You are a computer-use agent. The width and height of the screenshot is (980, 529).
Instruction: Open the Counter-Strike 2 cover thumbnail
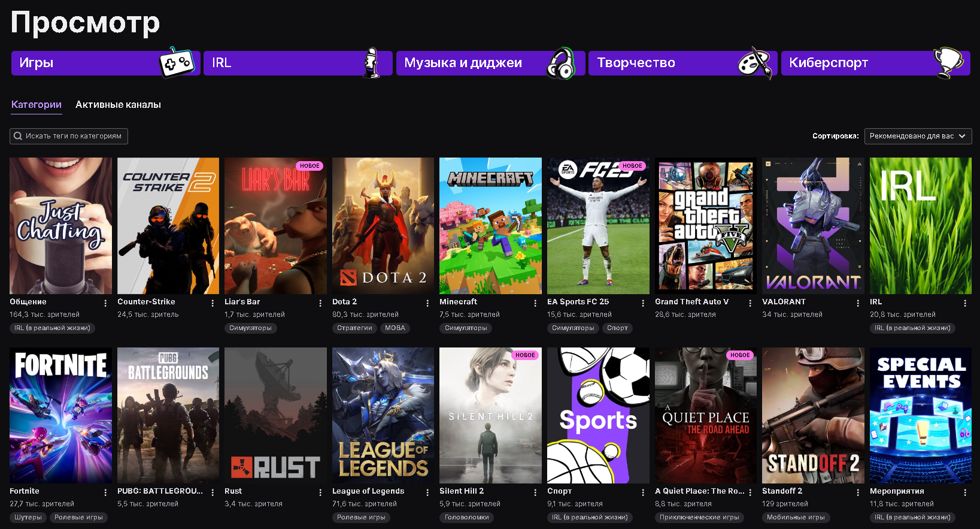[x=168, y=226]
